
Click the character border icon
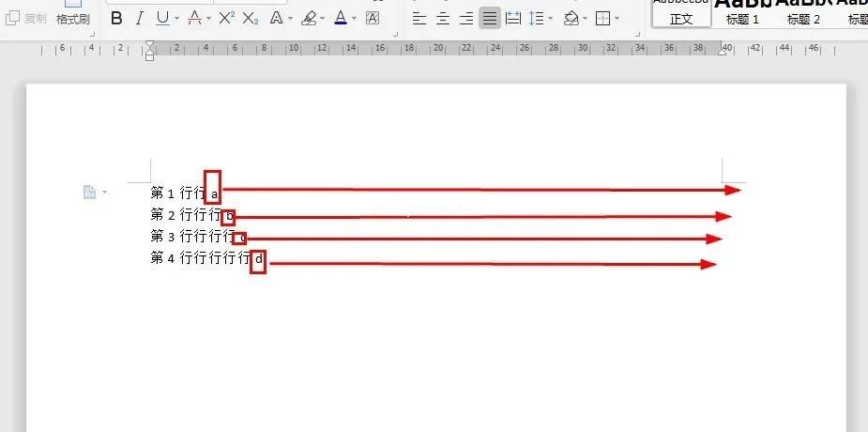[x=373, y=19]
